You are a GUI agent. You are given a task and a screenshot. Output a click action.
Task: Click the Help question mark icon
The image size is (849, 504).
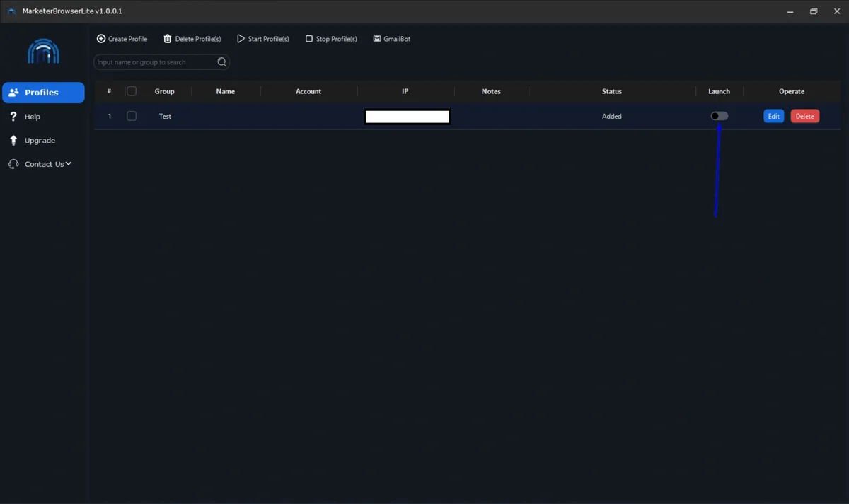click(x=13, y=117)
